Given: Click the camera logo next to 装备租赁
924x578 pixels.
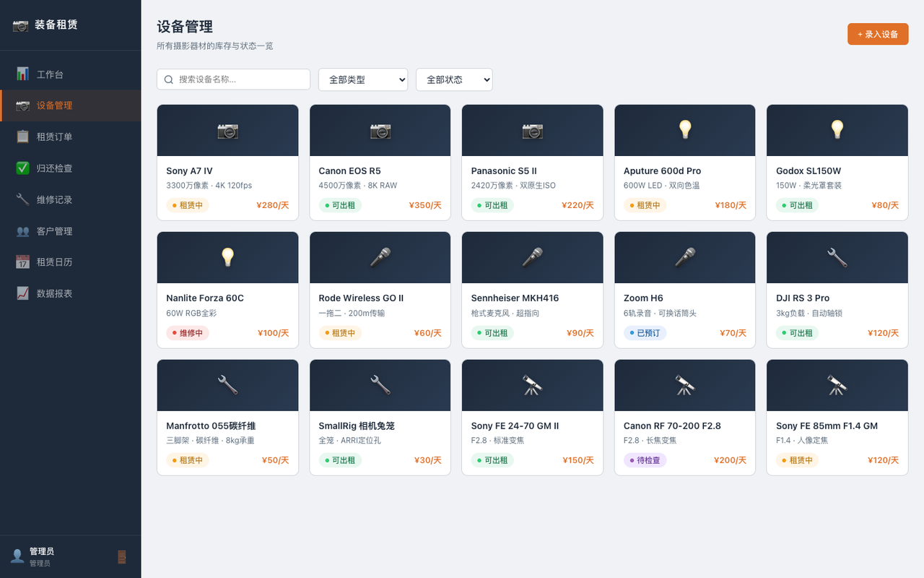Looking at the screenshot, I should pos(20,25).
